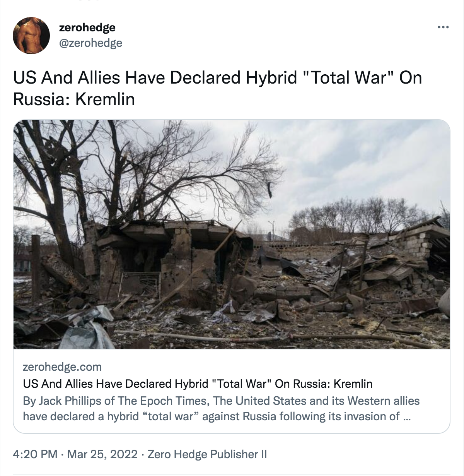Open the Mar 25, 2022 date link

[102, 454]
